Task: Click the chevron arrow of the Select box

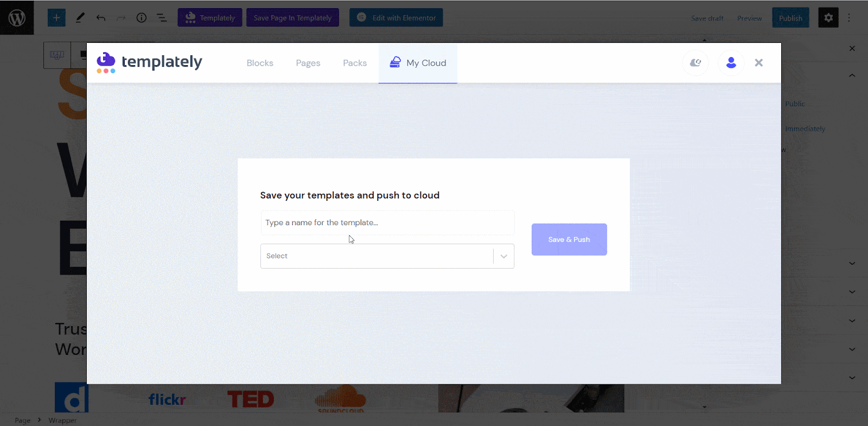Action: [x=504, y=256]
